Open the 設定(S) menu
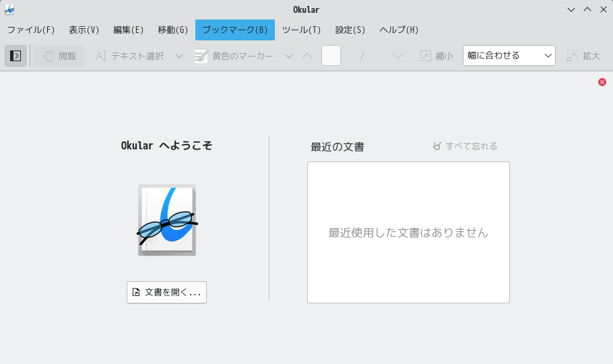The height and width of the screenshot is (364, 613). 350,30
